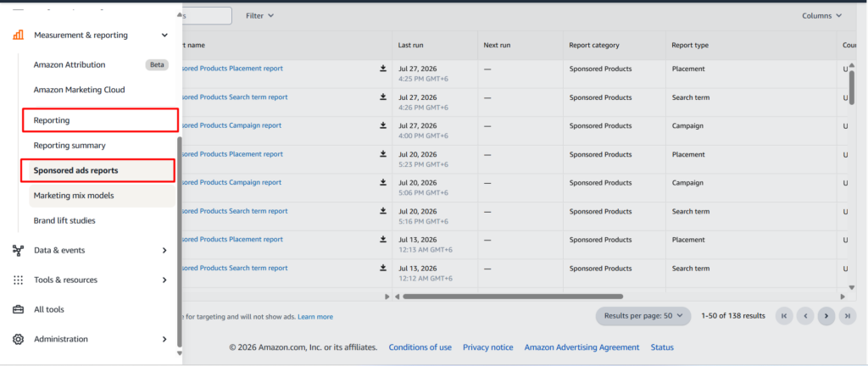Image resolution: width=868 pixels, height=366 pixels.
Task: Go to the first results page
Action: tap(784, 316)
